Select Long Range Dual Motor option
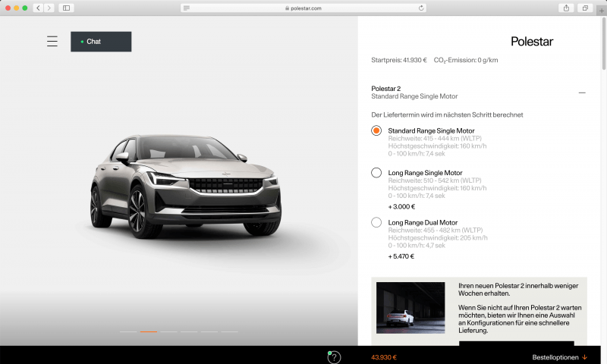The image size is (607, 364). pyautogui.click(x=376, y=222)
